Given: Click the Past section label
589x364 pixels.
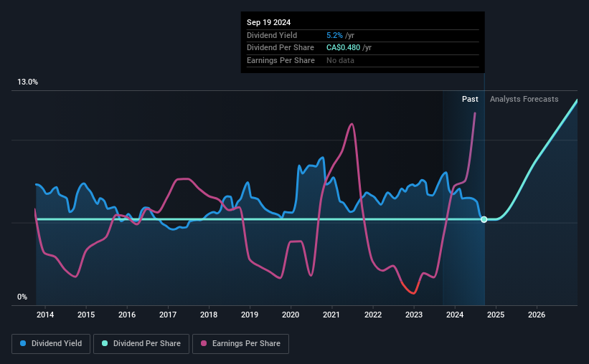Looking at the screenshot, I should pyautogui.click(x=470, y=99).
